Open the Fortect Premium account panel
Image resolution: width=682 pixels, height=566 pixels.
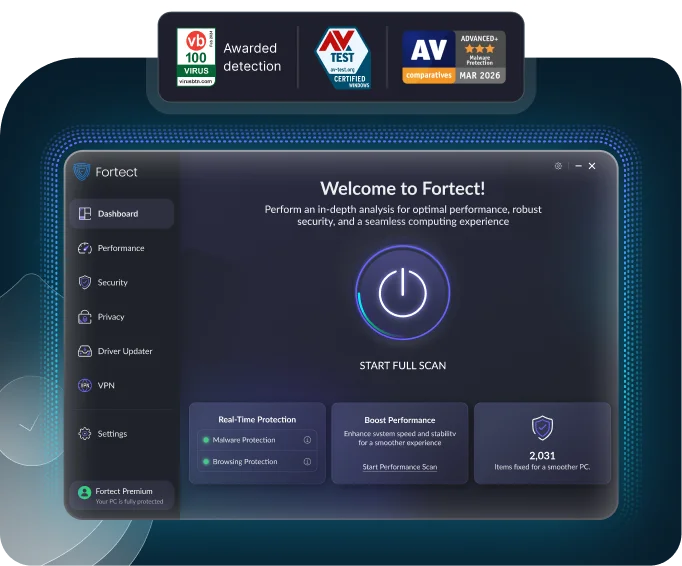122,495
